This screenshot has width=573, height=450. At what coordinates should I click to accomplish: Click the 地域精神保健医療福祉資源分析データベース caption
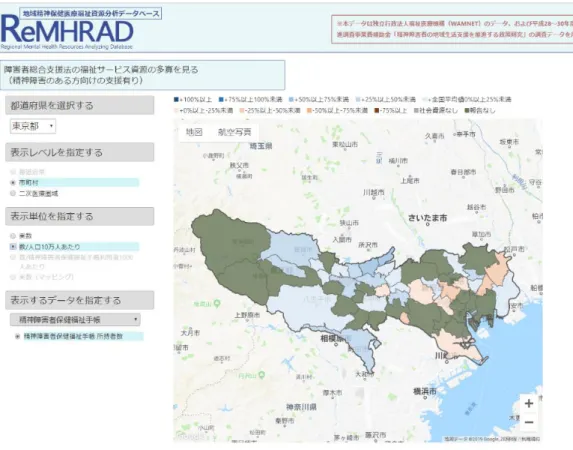91,14
